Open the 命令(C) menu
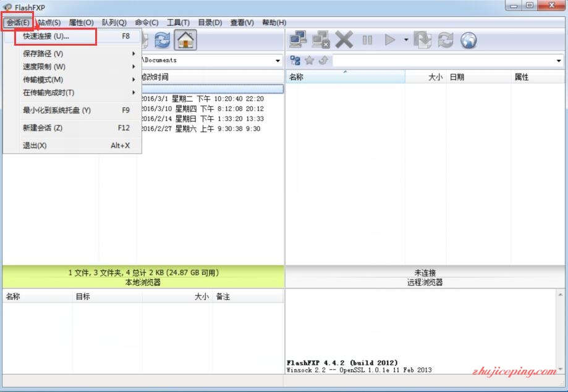 tap(146, 22)
